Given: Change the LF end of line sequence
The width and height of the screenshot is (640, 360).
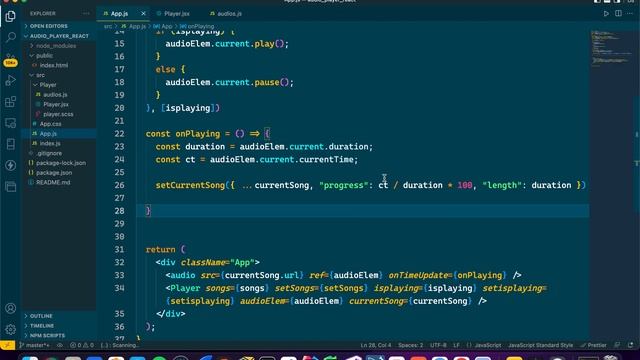Looking at the screenshot, I should click(x=456, y=345).
